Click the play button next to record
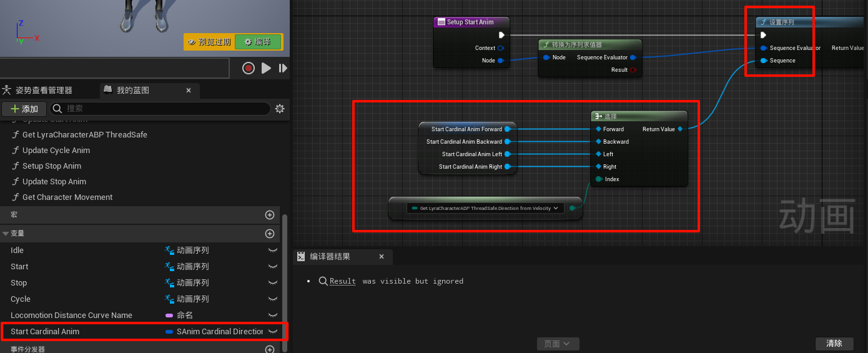 (x=266, y=68)
